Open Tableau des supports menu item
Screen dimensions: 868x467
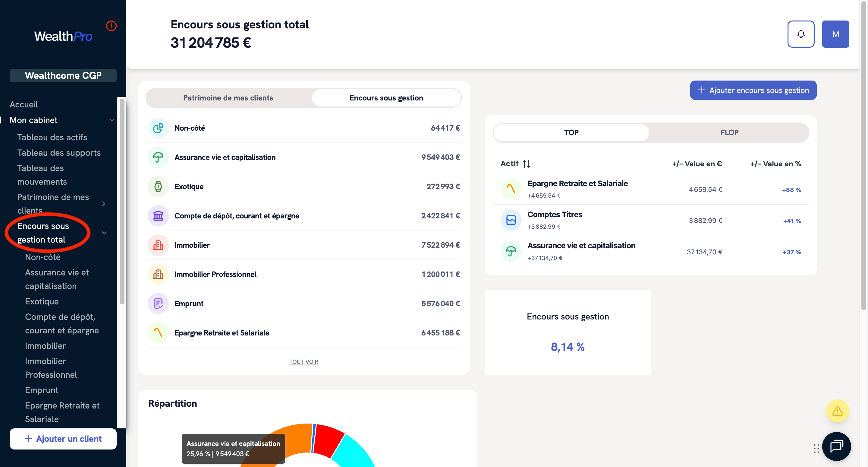coord(59,153)
